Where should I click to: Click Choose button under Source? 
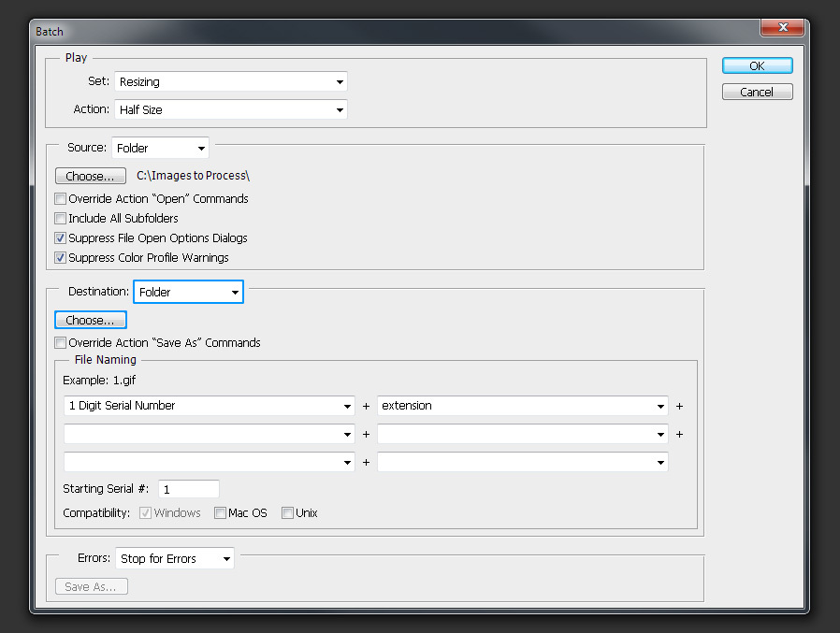[x=90, y=176]
